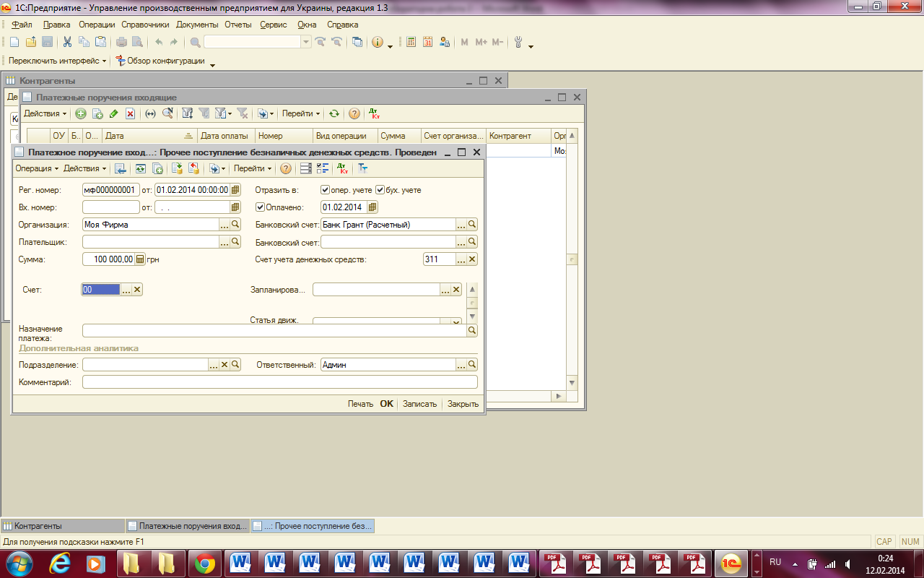Click the Paste clipboard icon in main toolbar

coord(101,43)
